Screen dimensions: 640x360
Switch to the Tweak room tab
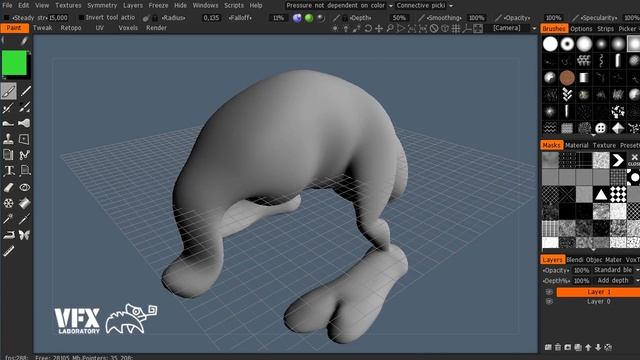42,28
